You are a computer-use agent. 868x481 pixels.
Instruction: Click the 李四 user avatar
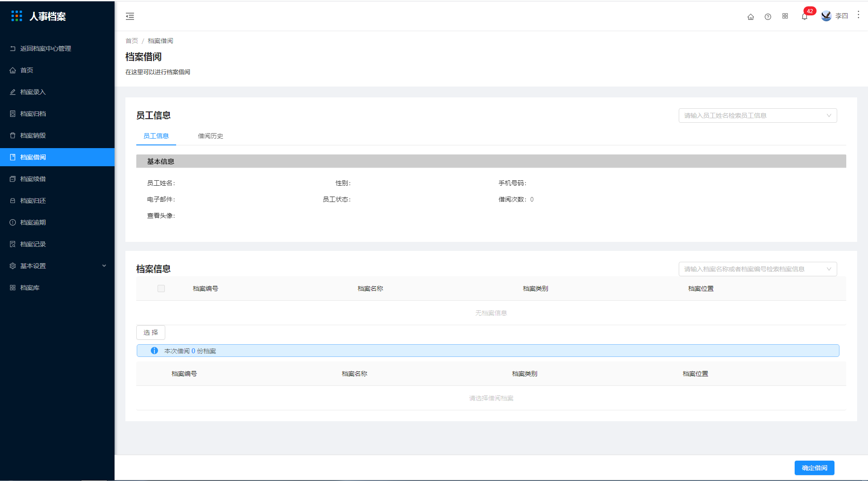(x=826, y=16)
